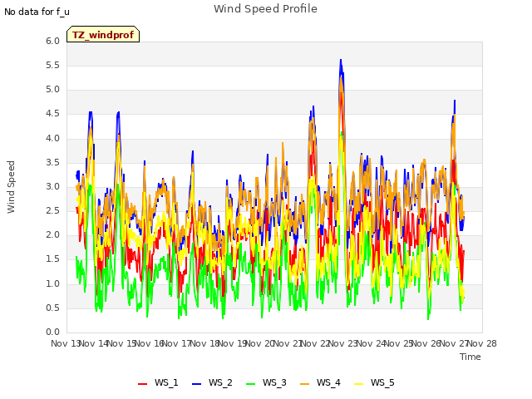Screen dimensions: 532x399
Task: Click the Time x-axis label
Action: point(470,357)
